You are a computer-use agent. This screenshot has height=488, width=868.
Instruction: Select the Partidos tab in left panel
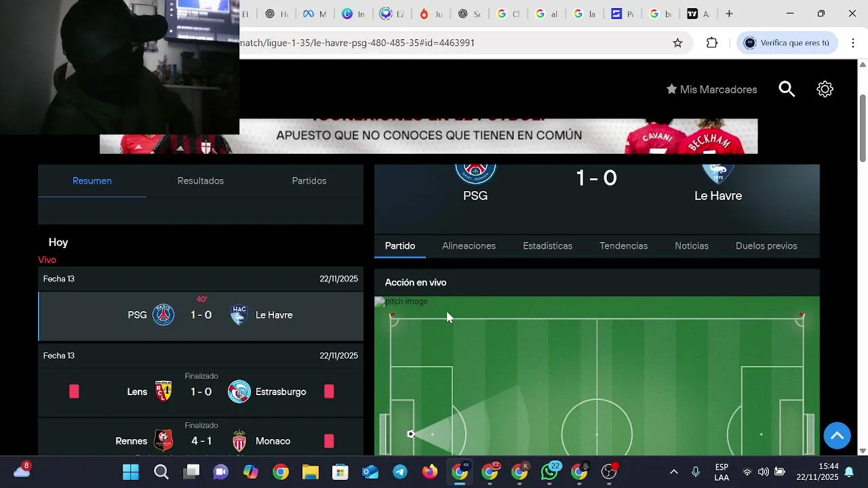click(309, 181)
